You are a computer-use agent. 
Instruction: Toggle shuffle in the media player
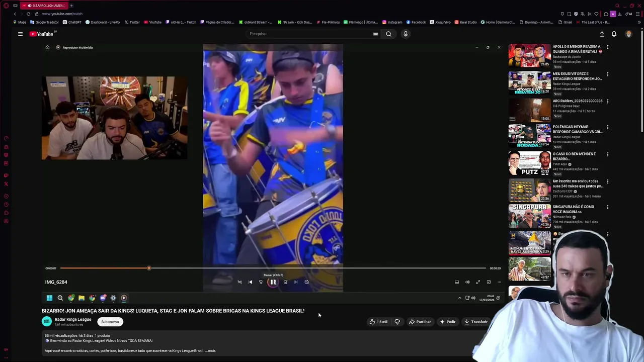pos(239,282)
